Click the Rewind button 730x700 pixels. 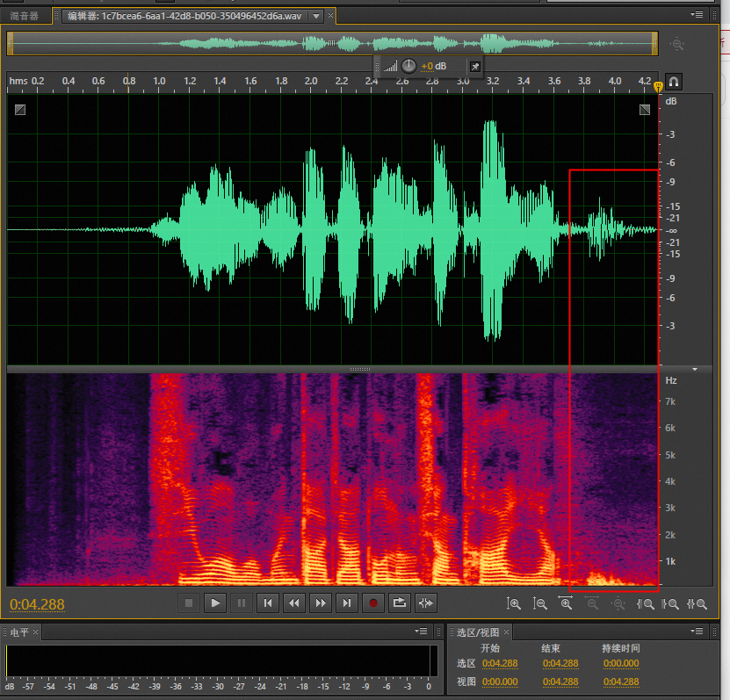(294, 603)
